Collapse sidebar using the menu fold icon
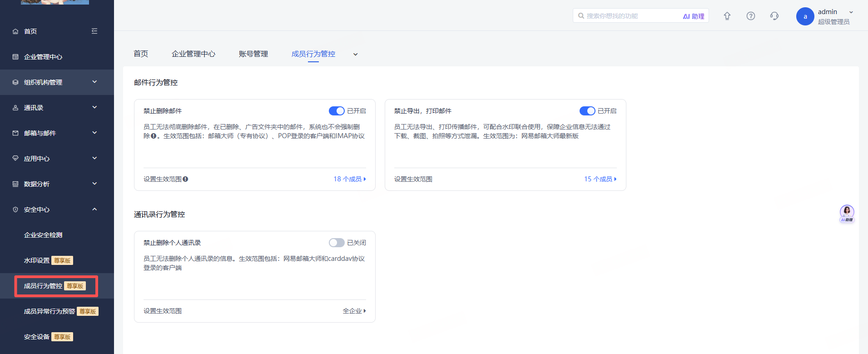 point(94,31)
